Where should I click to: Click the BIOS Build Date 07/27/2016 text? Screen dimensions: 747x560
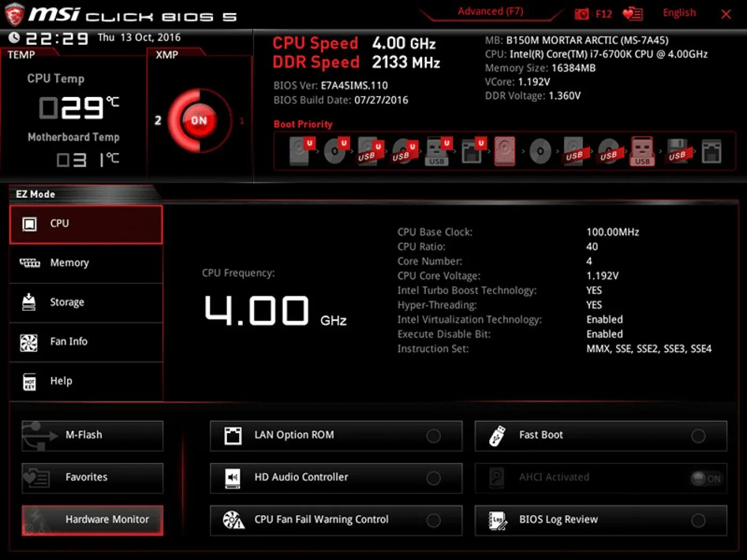pyautogui.click(x=340, y=100)
